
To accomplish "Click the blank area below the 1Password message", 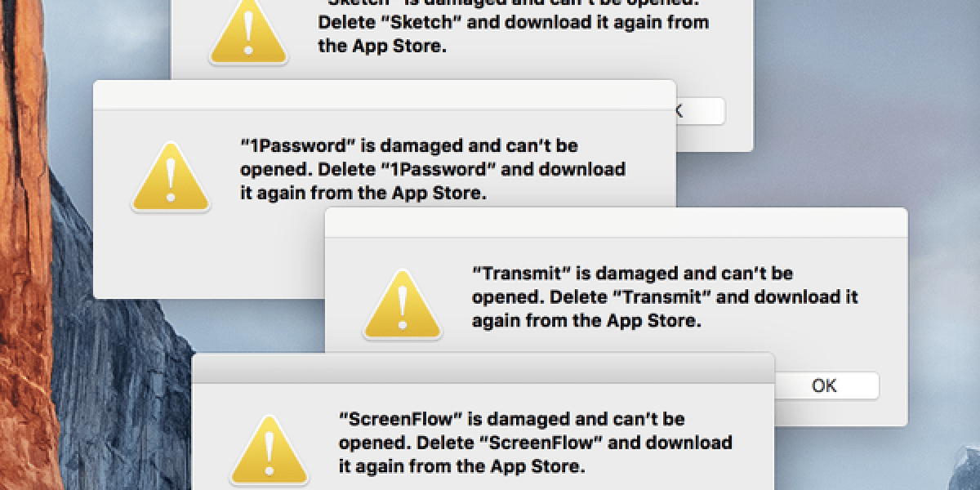I will click(384, 253).
